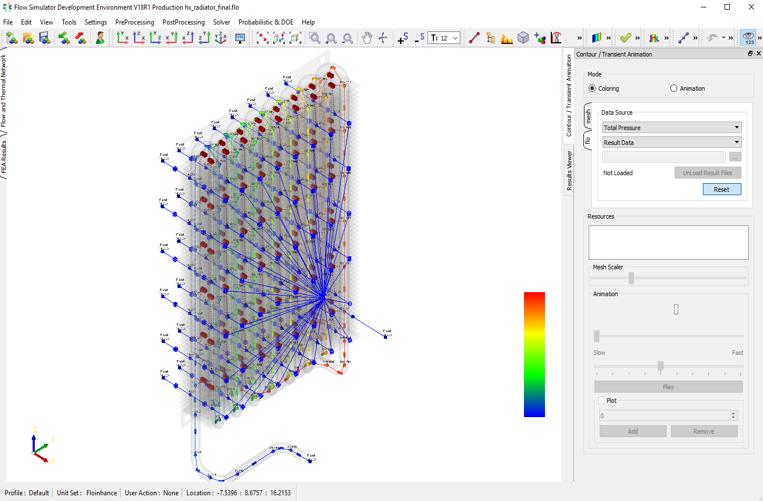Click the red arrow export icon
Viewport: 763px width, 501px height.
(80, 38)
